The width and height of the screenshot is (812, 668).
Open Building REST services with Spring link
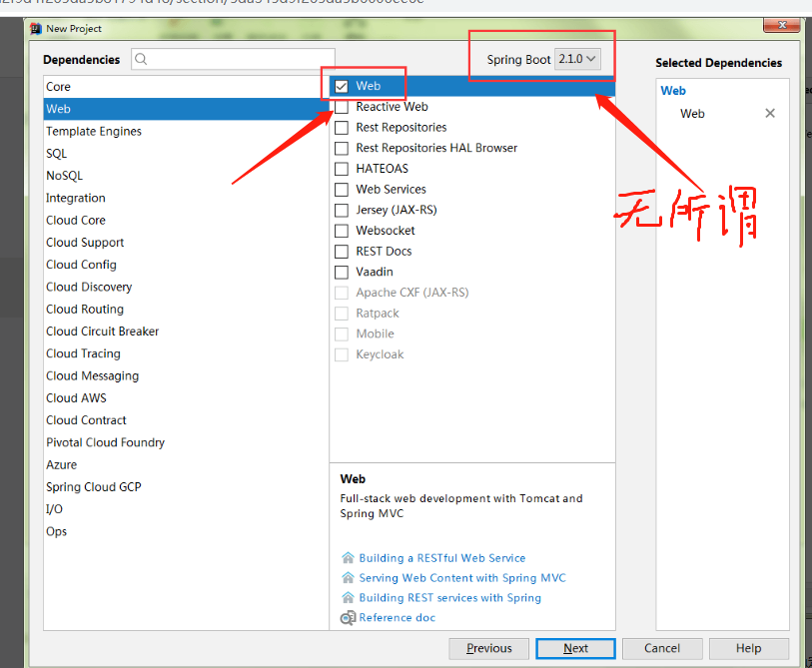tap(450, 597)
